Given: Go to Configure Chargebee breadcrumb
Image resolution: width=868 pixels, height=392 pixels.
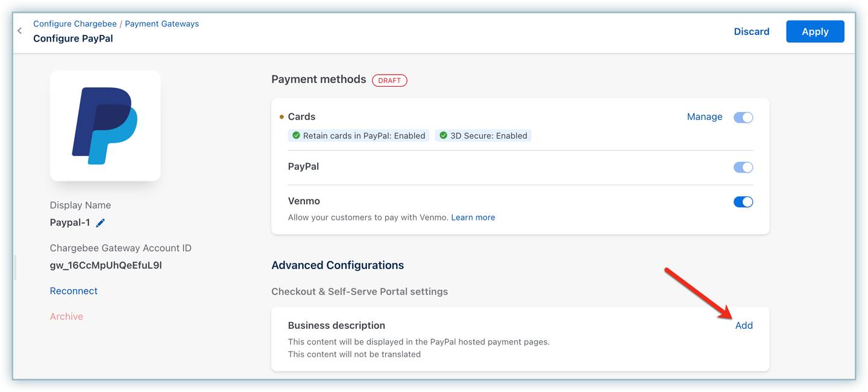Looking at the screenshot, I should point(75,24).
